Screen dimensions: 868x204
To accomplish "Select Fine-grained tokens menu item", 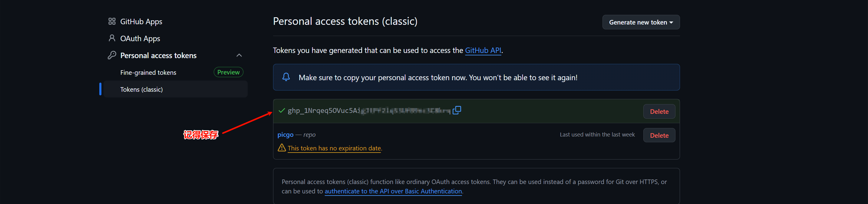I will click(x=148, y=72).
